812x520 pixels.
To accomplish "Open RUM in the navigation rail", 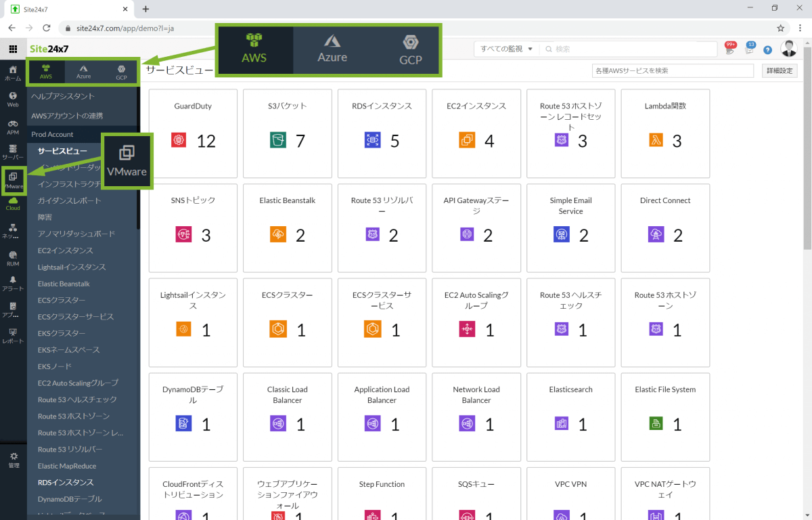I will coord(13,259).
